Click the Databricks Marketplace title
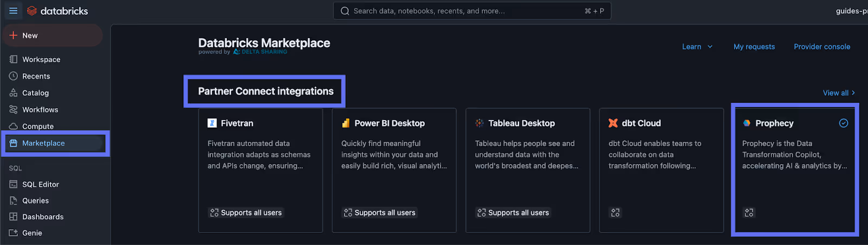 click(264, 43)
